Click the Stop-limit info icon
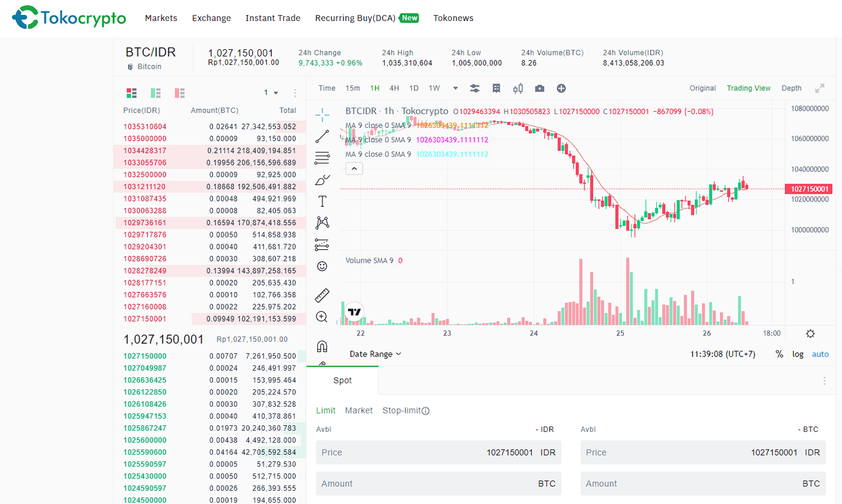This screenshot has width=842, height=504. 426,411
